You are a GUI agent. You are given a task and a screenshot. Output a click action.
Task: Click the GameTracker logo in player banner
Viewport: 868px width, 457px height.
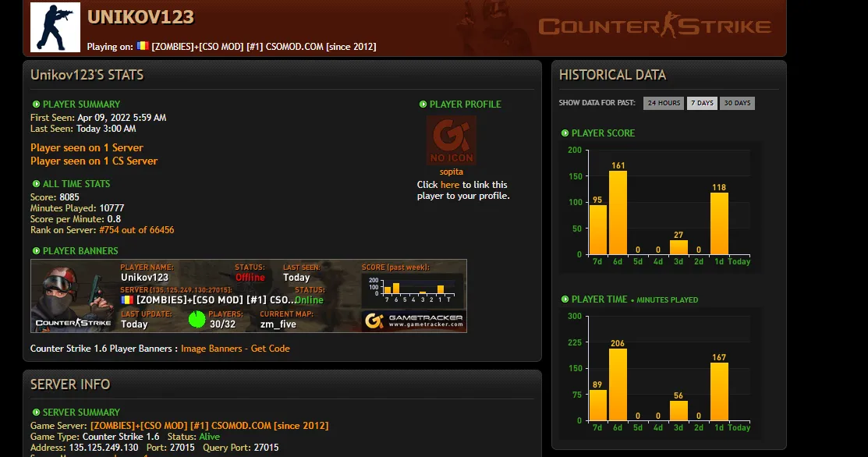point(413,321)
